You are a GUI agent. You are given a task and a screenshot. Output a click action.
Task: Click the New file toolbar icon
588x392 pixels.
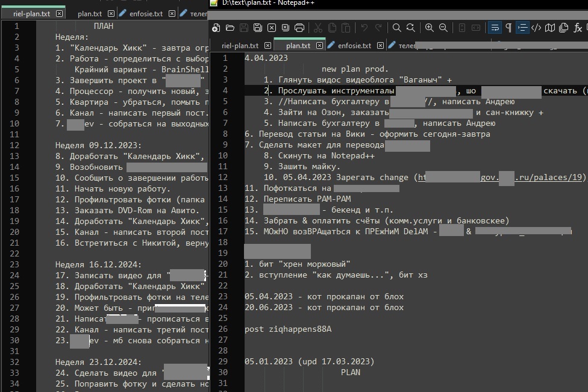tap(217, 28)
